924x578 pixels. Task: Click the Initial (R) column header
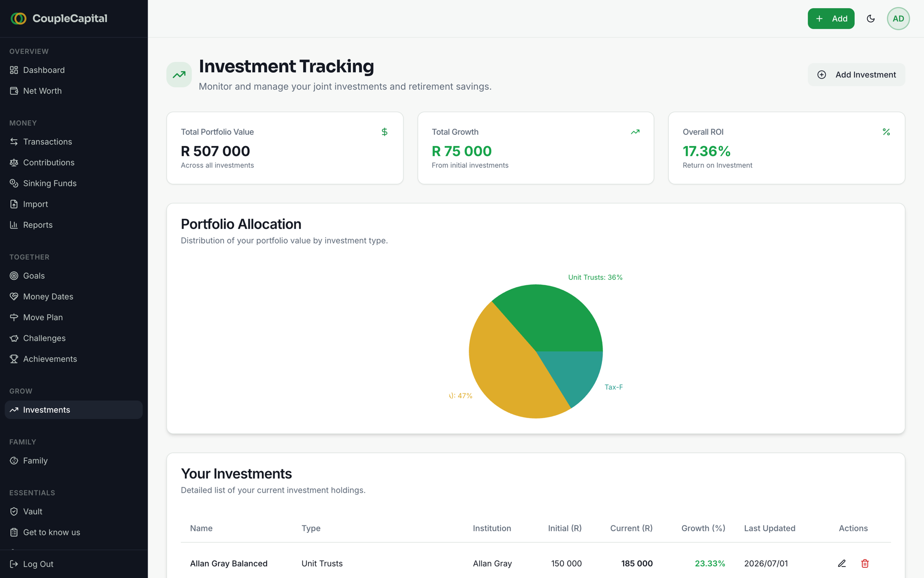click(x=565, y=528)
